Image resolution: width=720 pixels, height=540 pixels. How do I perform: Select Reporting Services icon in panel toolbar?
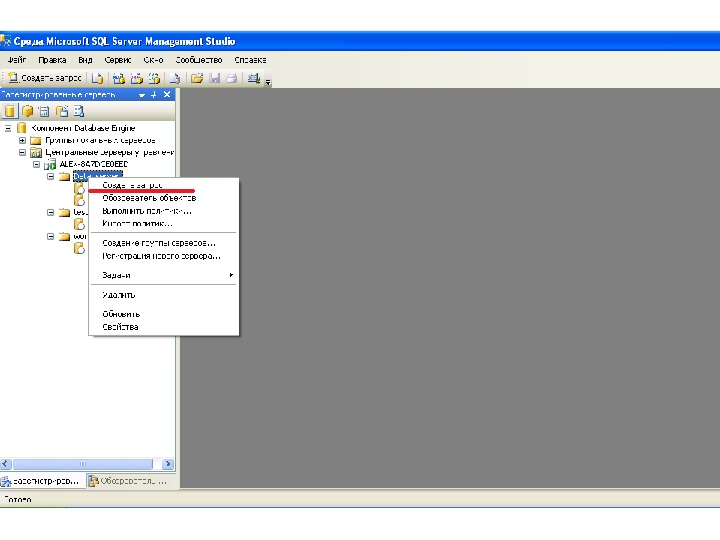44,111
